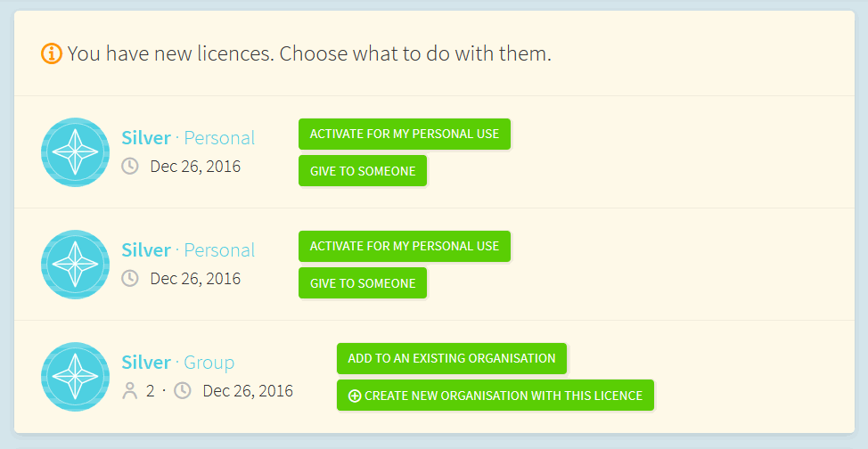This screenshot has width=868, height=449.
Task: Give the first Silver Personal licence to someone
Action: tap(363, 171)
